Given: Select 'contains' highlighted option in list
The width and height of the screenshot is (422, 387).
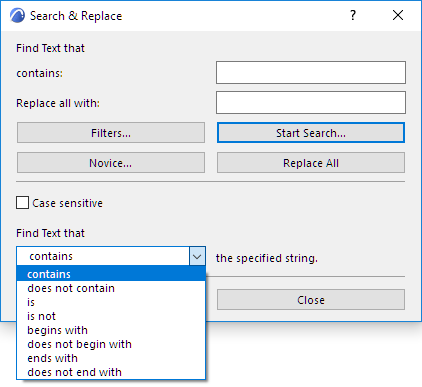Looking at the screenshot, I should (111, 274).
